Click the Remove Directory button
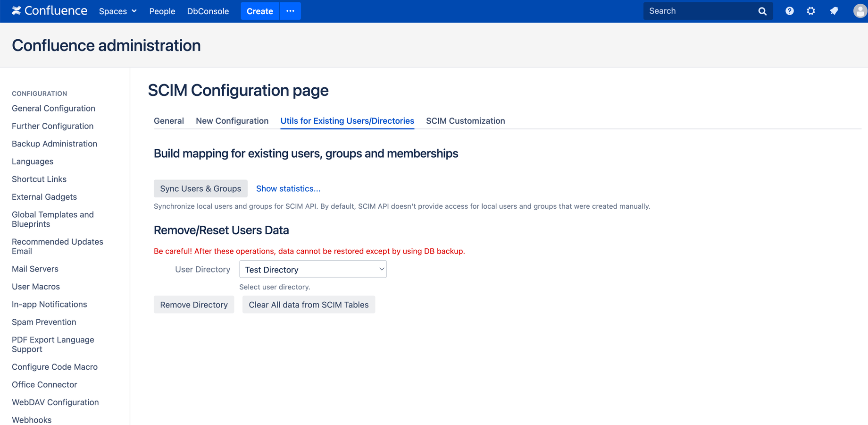The width and height of the screenshot is (868, 425). click(194, 305)
